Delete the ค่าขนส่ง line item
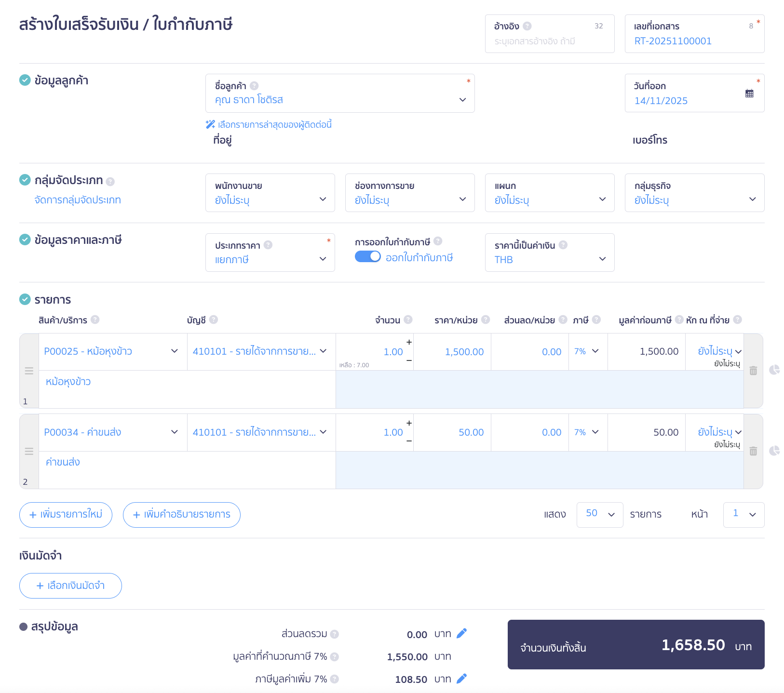The height and width of the screenshot is (693, 784). (x=753, y=451)
